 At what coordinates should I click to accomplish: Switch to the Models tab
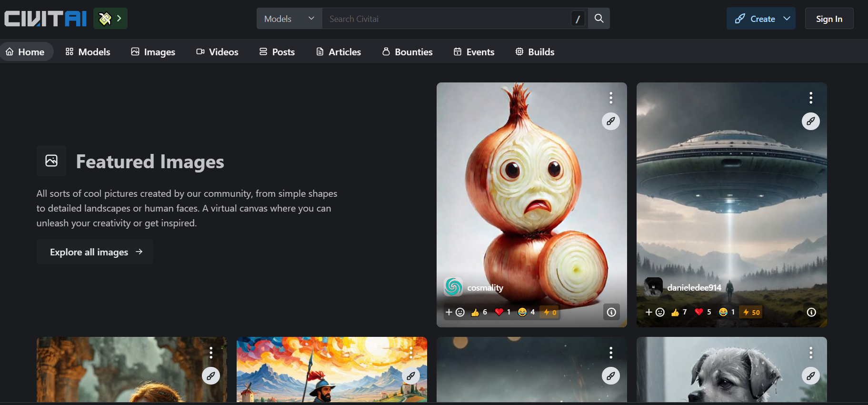tap(88, 51)
